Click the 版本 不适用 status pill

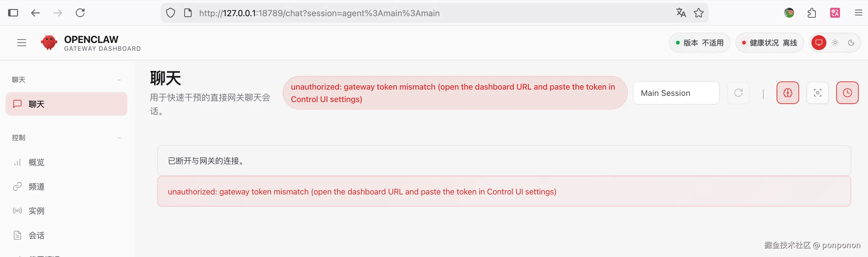[x=700, y=43]
